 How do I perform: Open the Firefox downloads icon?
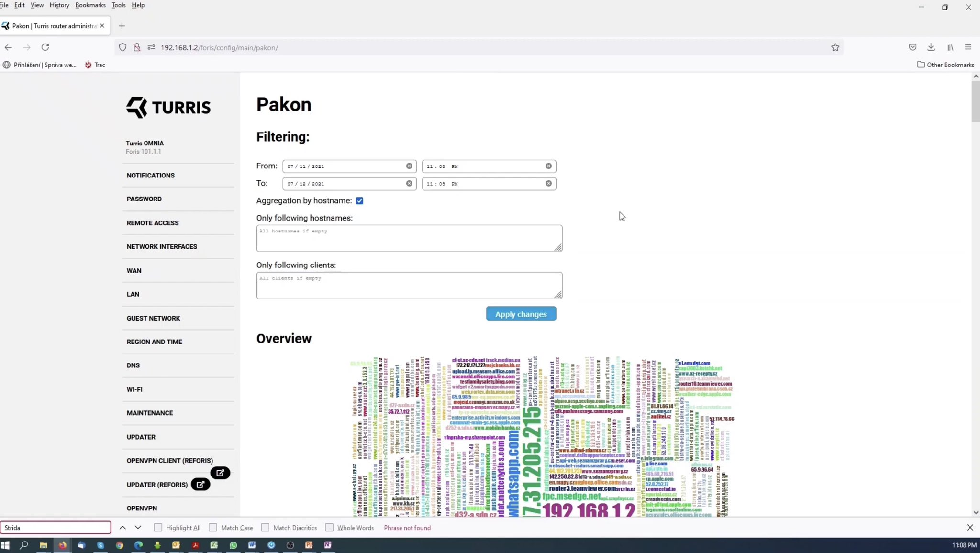pos(931,47)
